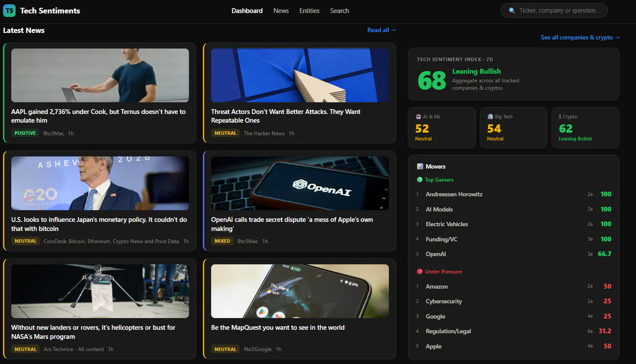636x364 pixels.
Task: Open the Android phone article image
Action: (x=300, y=291)
